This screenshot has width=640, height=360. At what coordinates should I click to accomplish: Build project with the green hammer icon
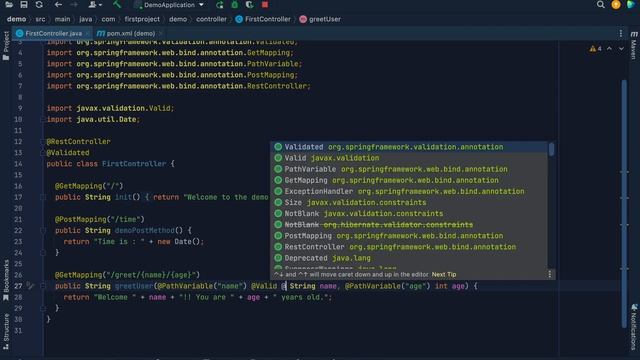pos(117,5)
